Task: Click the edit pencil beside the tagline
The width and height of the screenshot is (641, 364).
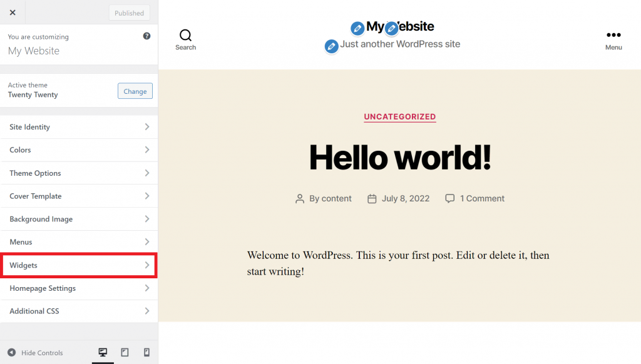Action: (x=332, y=46)
